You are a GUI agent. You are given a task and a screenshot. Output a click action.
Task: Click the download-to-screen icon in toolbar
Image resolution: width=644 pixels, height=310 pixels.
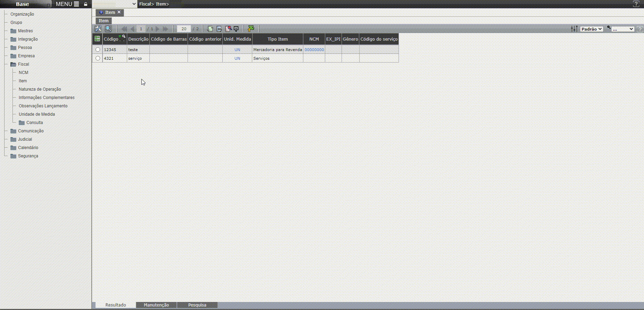coord(236,29)
